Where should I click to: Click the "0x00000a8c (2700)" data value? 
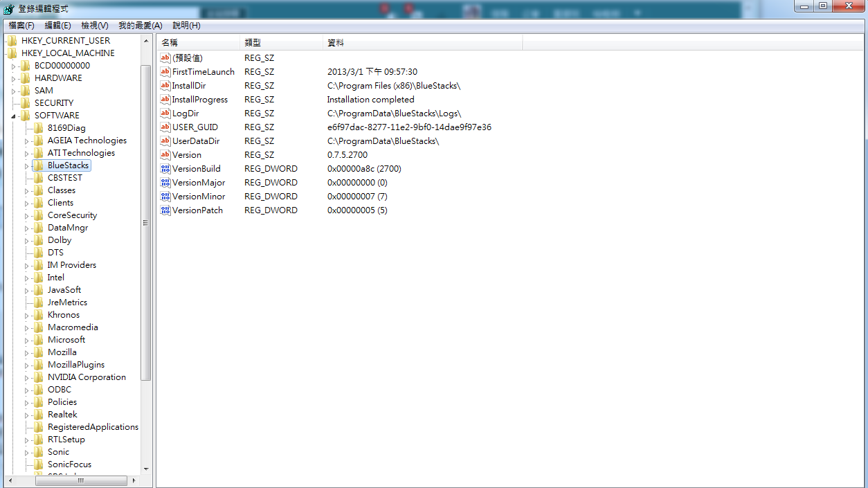pyautogui.click(x=364, y=169)
